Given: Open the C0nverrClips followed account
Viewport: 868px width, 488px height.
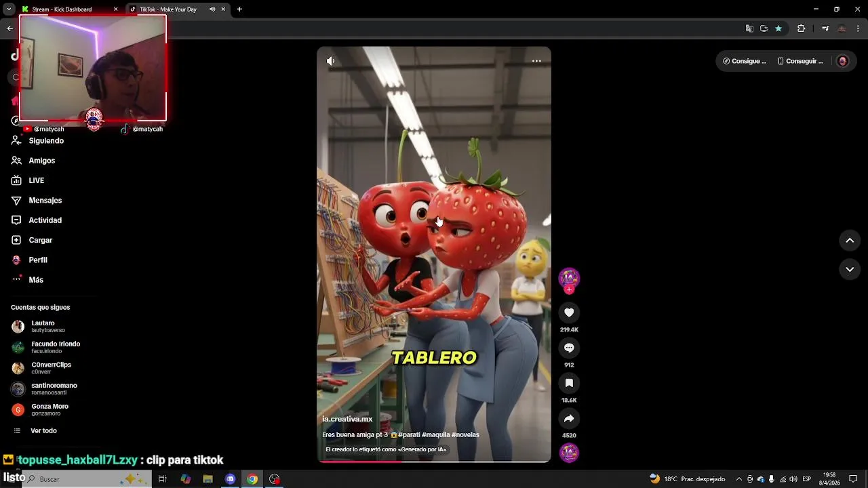Looking at the screenshot, I should [x=41, y=368].
